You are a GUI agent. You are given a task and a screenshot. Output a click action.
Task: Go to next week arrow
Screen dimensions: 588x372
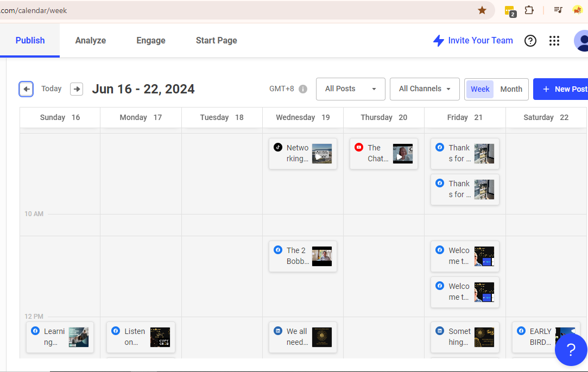click(x=77, y=89)
